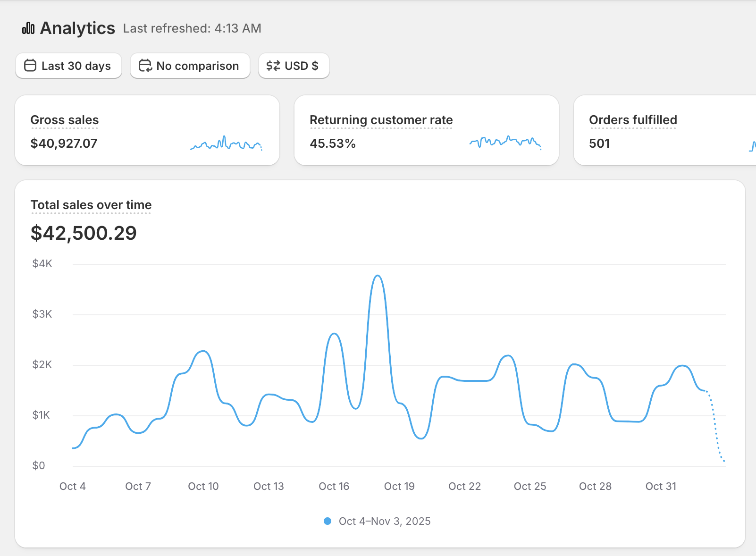Click the 501 orders fulfilled value
This screenshot has width=756, height=556.
(599, 143)
